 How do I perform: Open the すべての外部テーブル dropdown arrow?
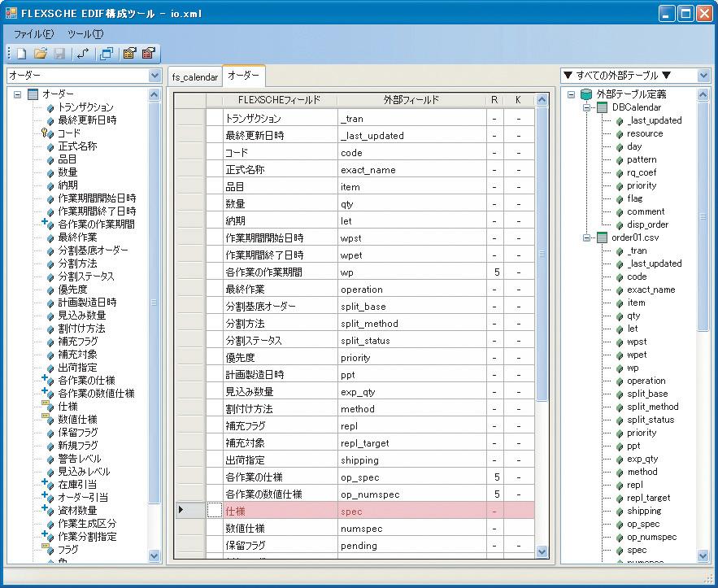(704, 76)
